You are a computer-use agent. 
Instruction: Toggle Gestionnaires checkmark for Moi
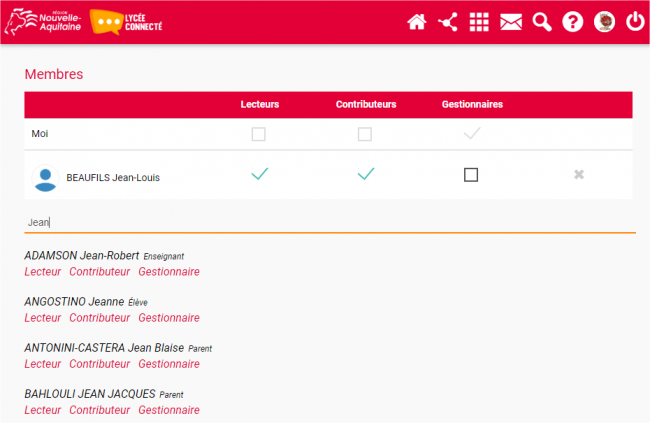472,133
